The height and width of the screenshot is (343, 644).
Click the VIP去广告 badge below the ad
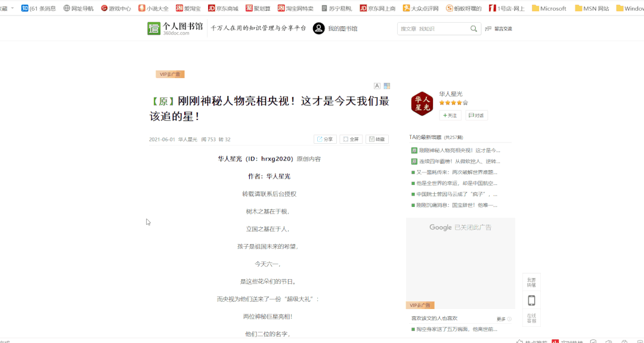click(x=420, y=305)
